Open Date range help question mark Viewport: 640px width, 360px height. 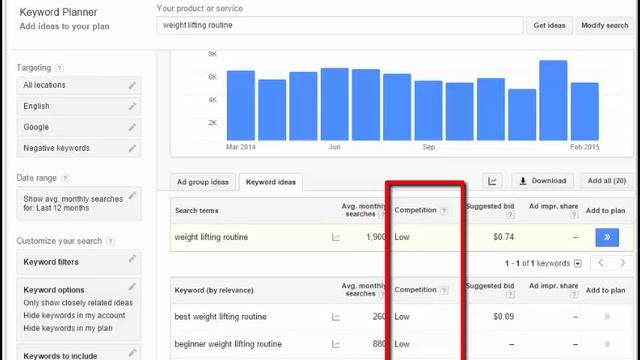click(x=65, y=178)
